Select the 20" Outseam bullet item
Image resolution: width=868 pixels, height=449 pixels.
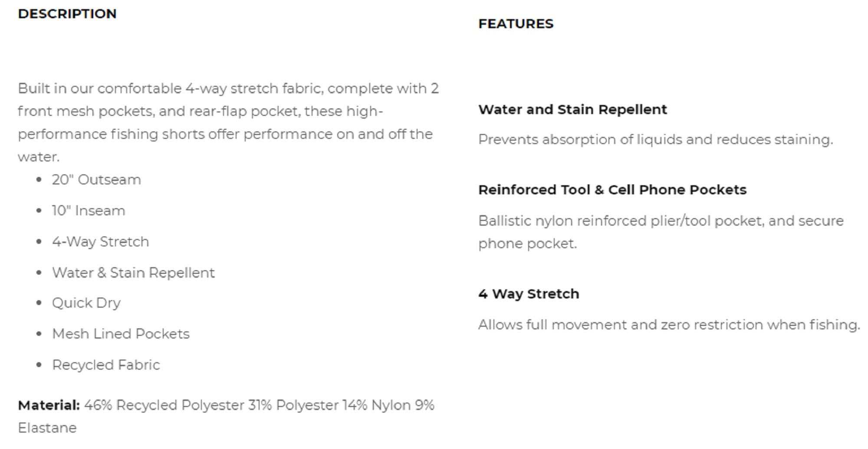coord(96,180)
